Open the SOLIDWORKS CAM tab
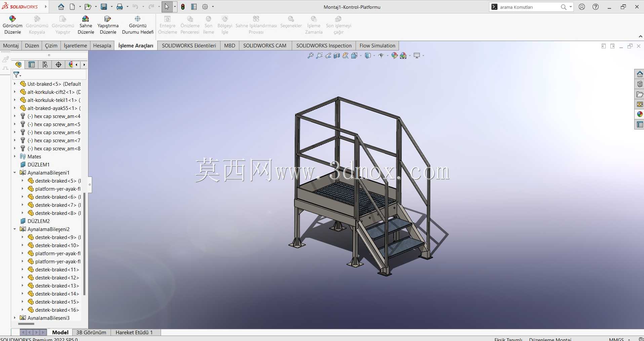644x341 pixels. tap(265, 45)
